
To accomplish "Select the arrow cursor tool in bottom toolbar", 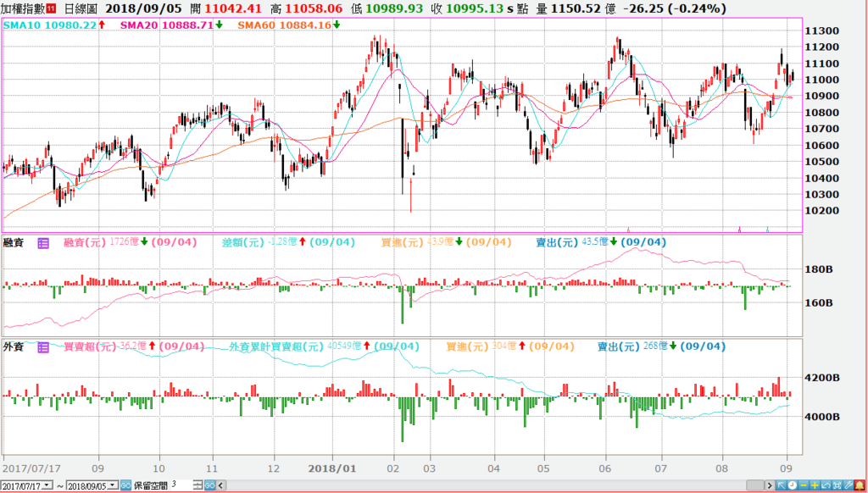I will point(781,485).
